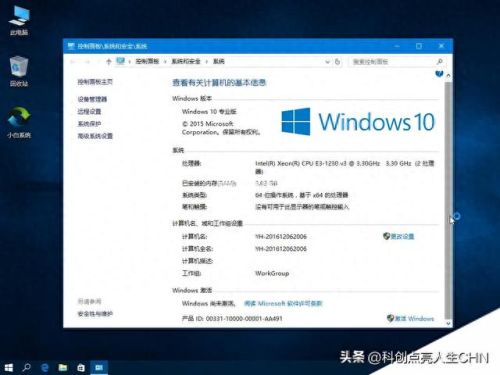Go up one level with the Up arrow
Viewport: 500px width, 375px height.
click(108, 62)
